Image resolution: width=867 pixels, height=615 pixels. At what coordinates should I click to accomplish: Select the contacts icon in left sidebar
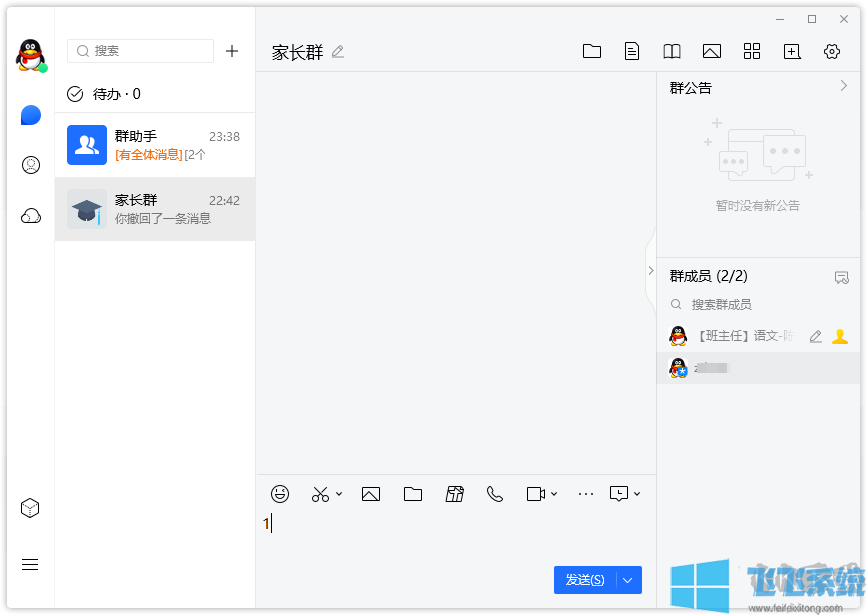pyautogui.click(x=29, y=164)
